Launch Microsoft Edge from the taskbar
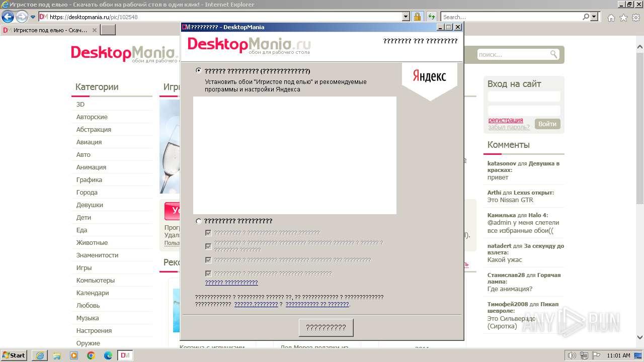The image size is (644, 362). 108,355
